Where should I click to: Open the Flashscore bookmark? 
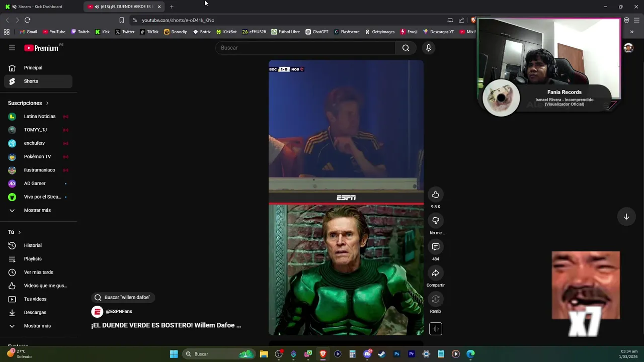[347, 32]
